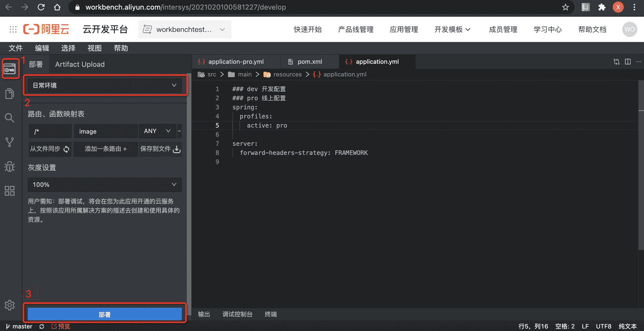Image resolution: width=644 pixels, height=331 pixels.
Task: Click the 部署 deploy button
Action: tap(105, 314)
